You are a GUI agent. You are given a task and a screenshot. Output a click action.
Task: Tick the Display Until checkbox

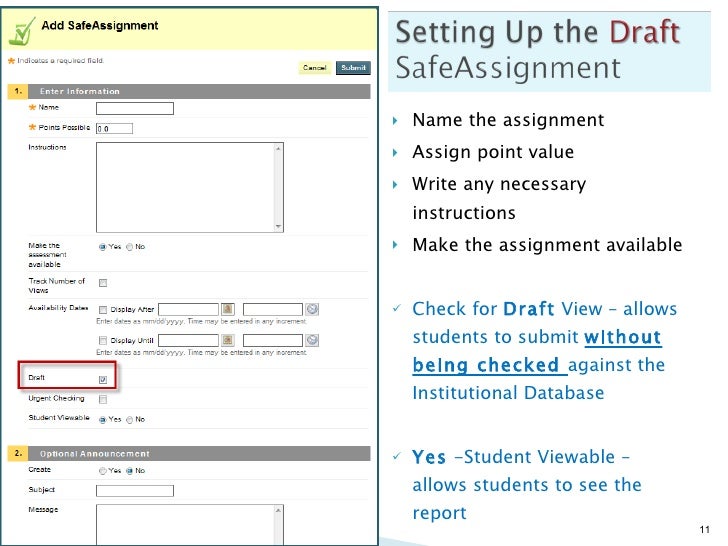(103, 340)
